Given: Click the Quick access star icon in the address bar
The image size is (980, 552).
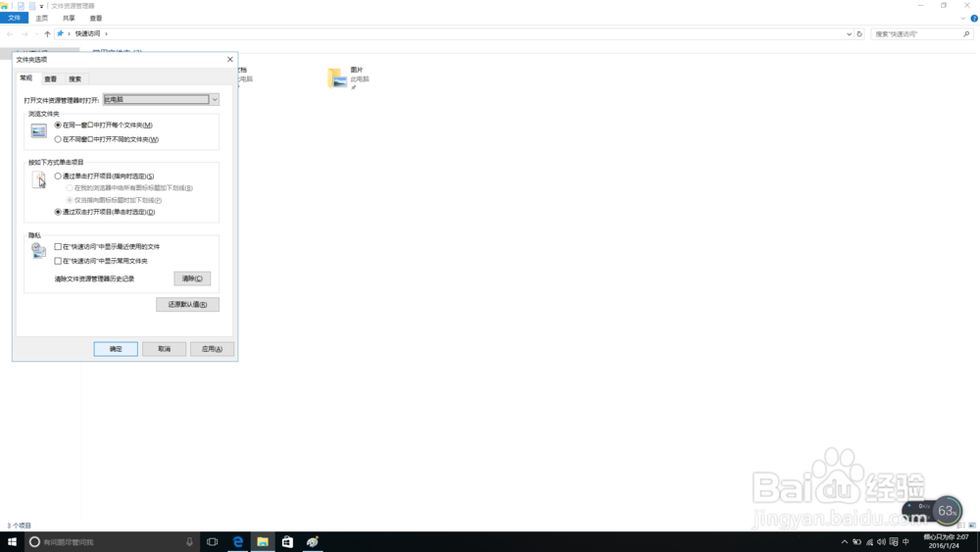Looking at the screenshot, I should click(x=60, y=33).
